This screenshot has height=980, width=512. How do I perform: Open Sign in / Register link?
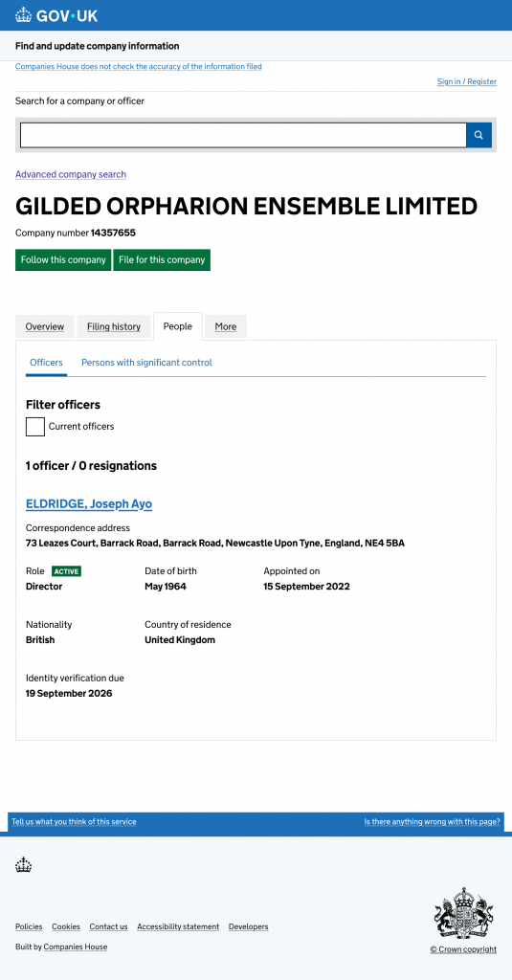pos(467,82)
